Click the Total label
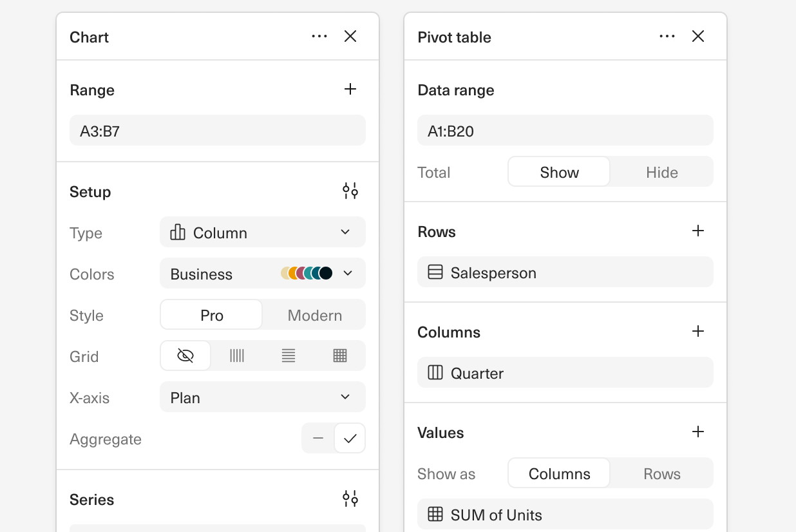The height and width of the screenshot is (532, 796). (x=434, y=173)
